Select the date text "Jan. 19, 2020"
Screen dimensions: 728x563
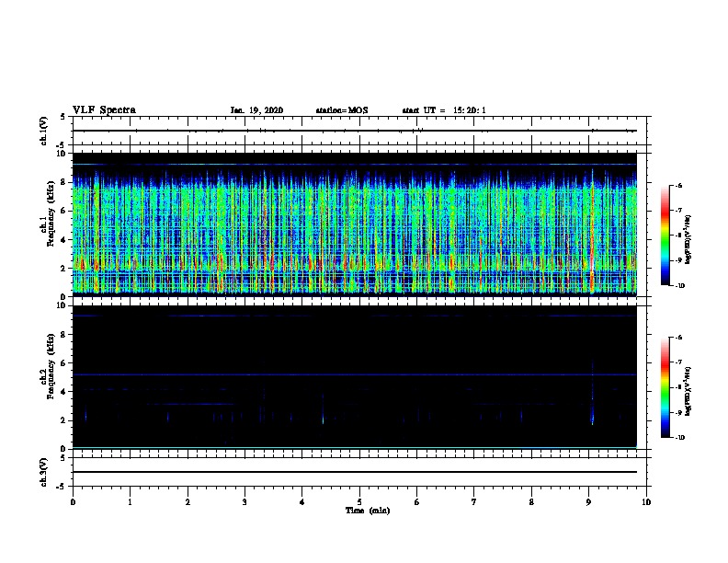(x=256, y=110)
